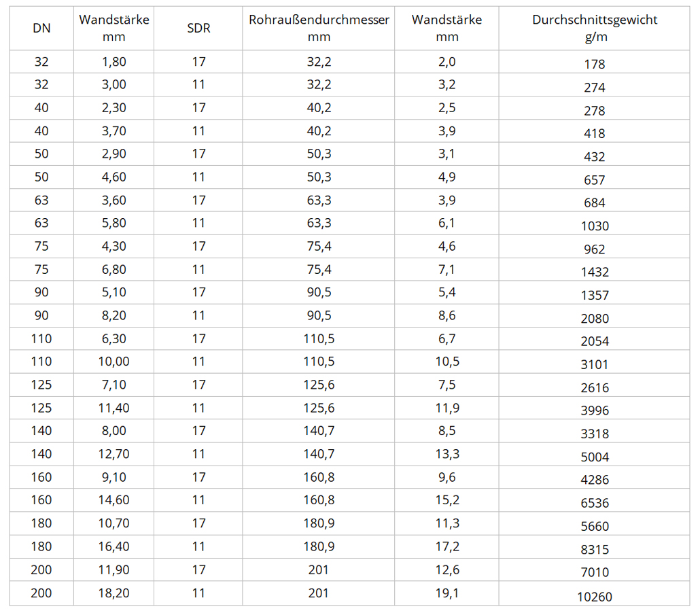This screenshot has height=613, width=700.
Task: Select the weight cell 5004
Action: point(594,457)
